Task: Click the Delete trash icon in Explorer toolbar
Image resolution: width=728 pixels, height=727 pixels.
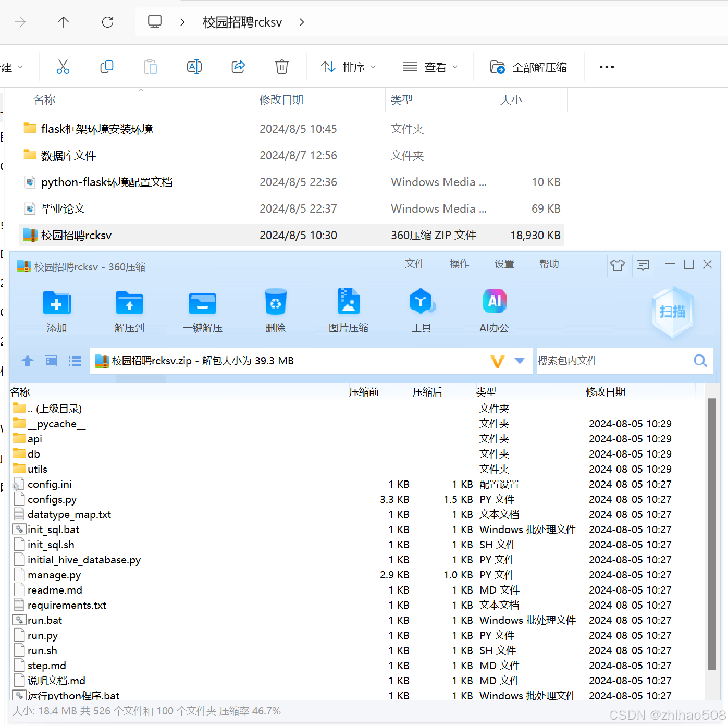Action: pyautogui.click(x=282, y=67)
